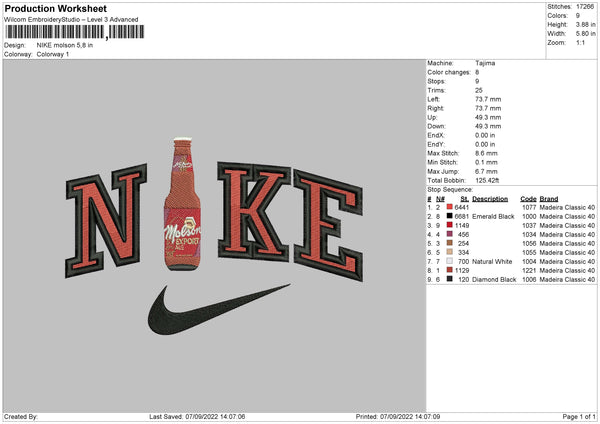600x424 pixels.
Task: Select thread code '1006'
Action: tap(529, 280)
